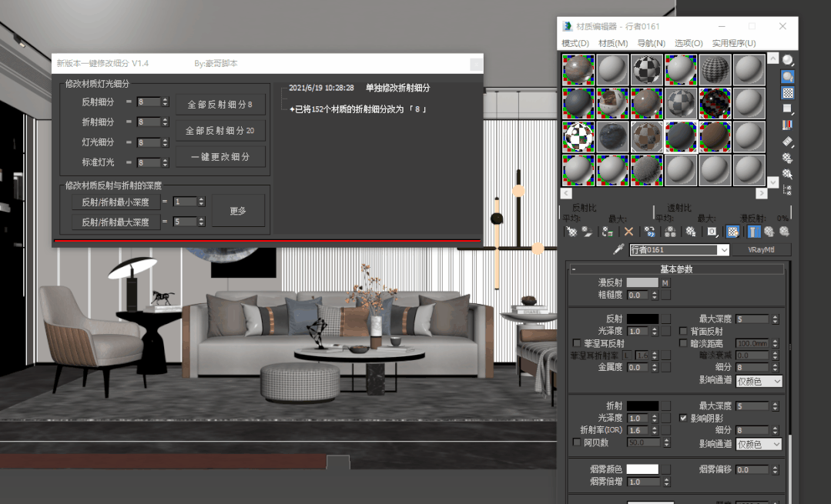
Task: Click the Get Material icon
Action: (571, 231)
